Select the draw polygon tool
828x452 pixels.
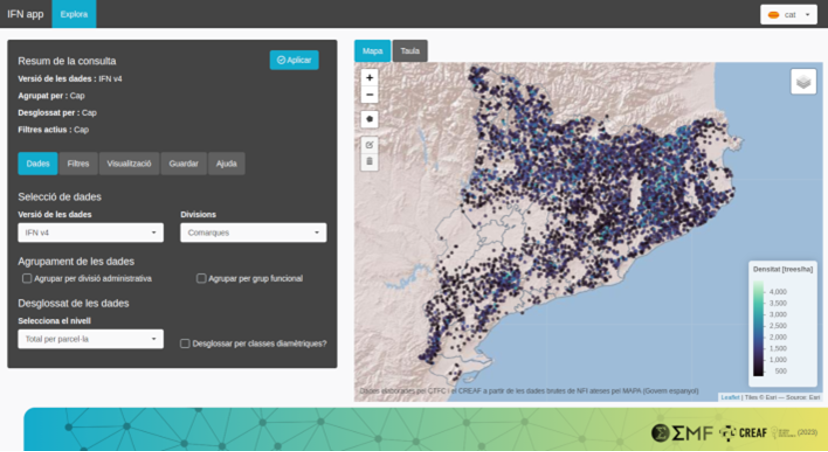point(370,119)
